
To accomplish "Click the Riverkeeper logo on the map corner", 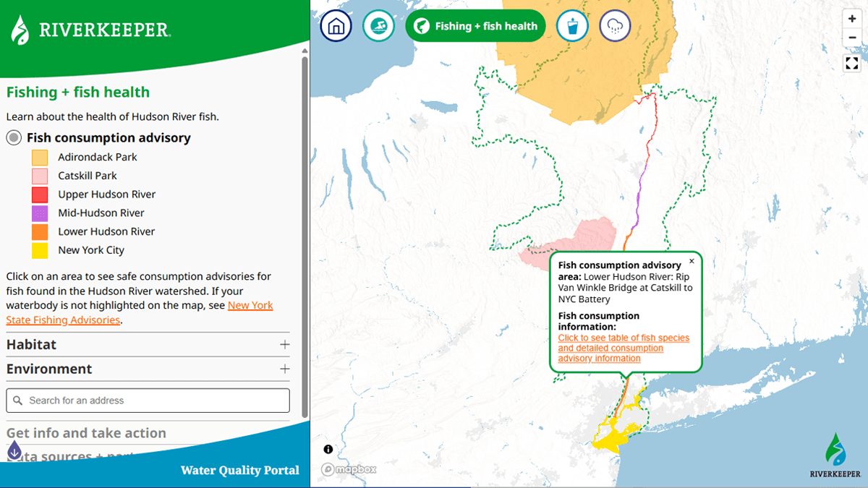I will tap(835, 455).
